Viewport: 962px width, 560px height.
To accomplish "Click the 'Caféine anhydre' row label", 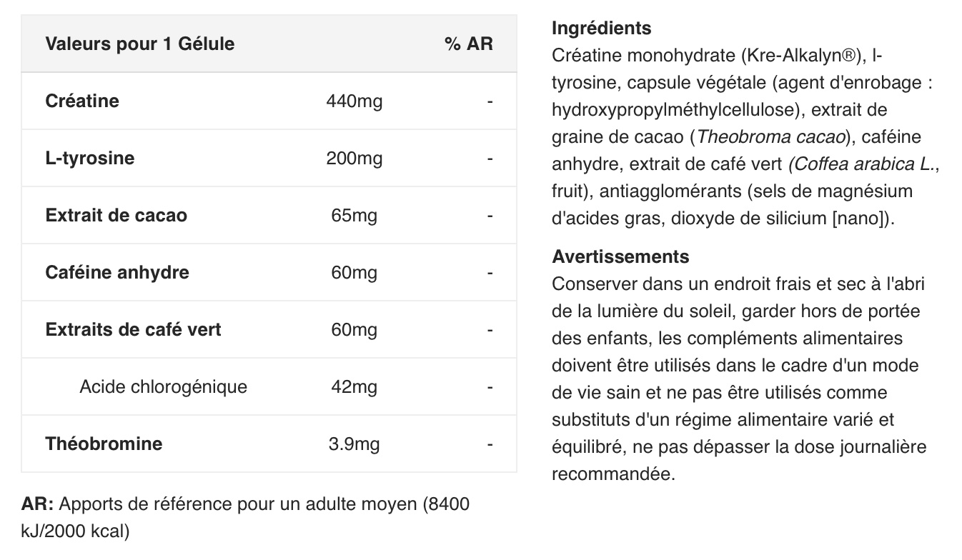I will click(x=117, y=272).
